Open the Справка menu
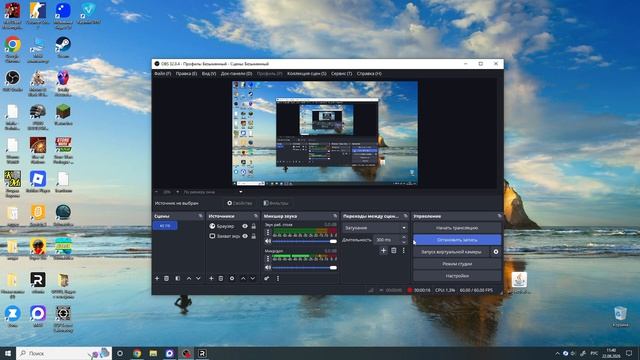The width and height of the screenshot is (640, 360). 369,74
